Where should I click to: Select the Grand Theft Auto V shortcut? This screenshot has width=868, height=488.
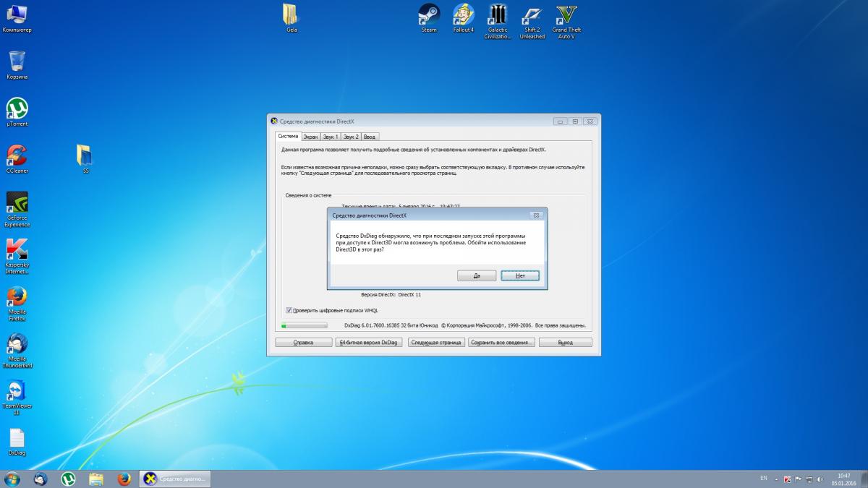566,21
